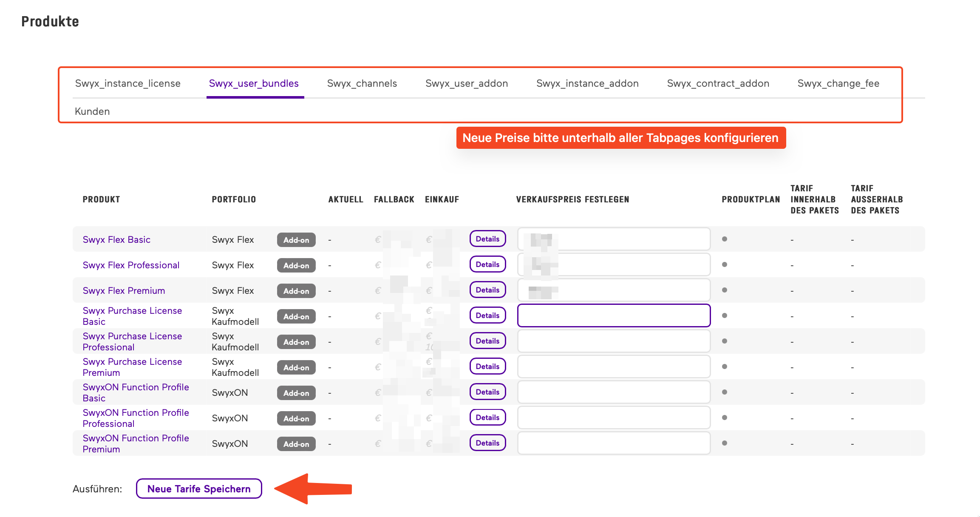Image resolution: width=980 pixels, height=517 pixels.
Task: Click the Swyx_change_fee tab
Action: (838, 83)
